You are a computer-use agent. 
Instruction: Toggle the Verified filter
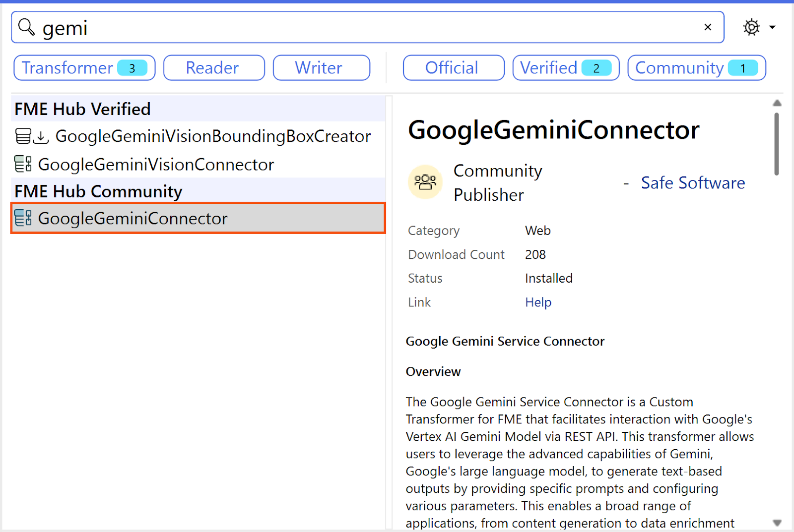[x=566, y=68]
